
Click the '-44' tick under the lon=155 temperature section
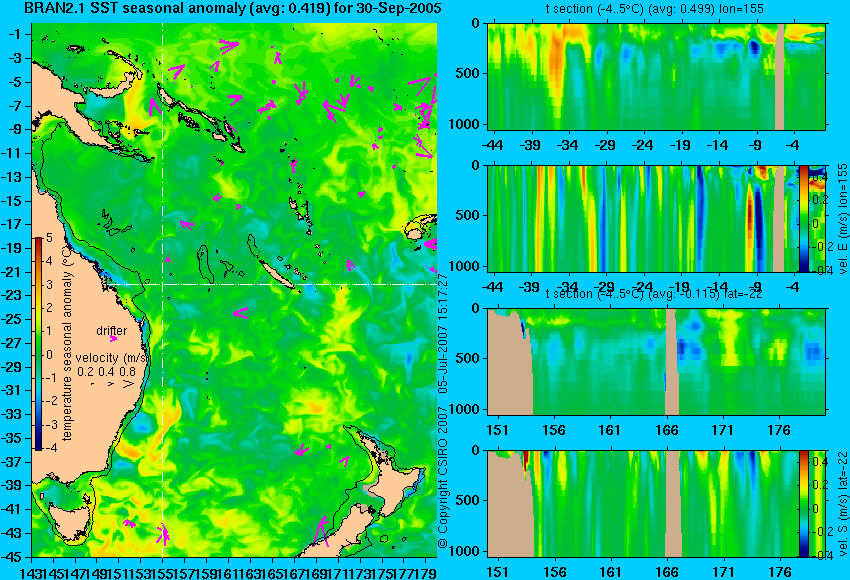493,145
